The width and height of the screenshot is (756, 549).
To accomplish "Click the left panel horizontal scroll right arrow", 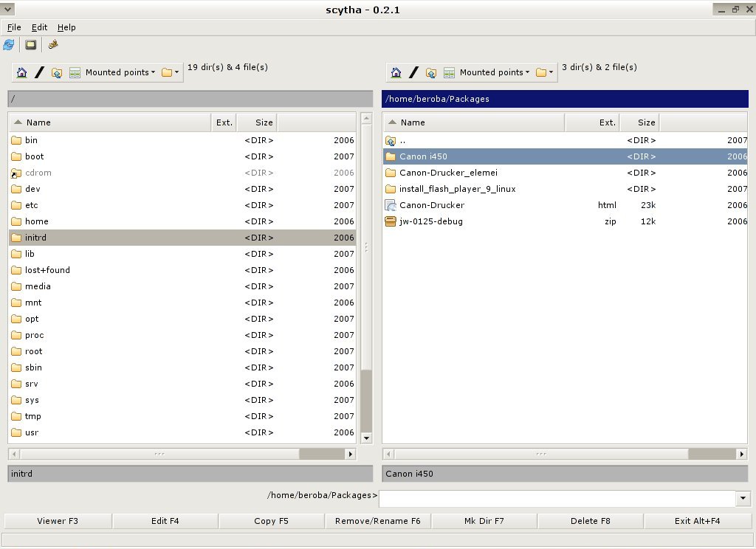I will tap(351, 454).
